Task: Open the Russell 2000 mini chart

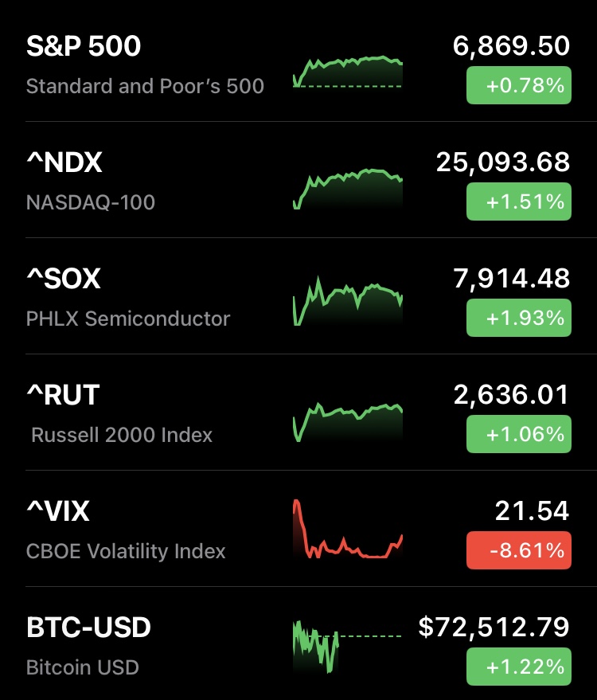Action: pos(348,419)
